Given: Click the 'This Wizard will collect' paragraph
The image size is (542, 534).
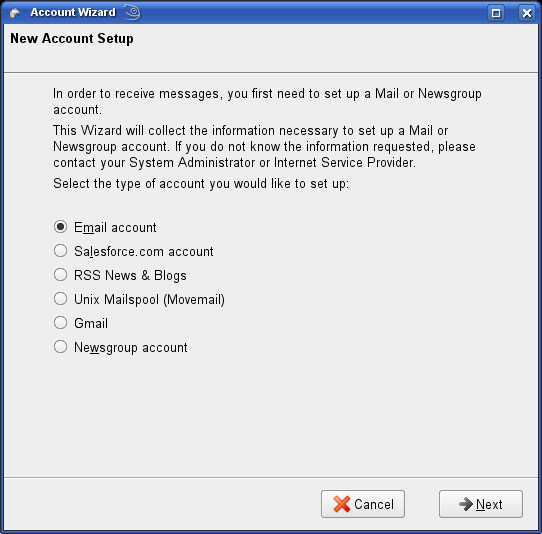Looking at the screenshot, I should click(264, 147).
